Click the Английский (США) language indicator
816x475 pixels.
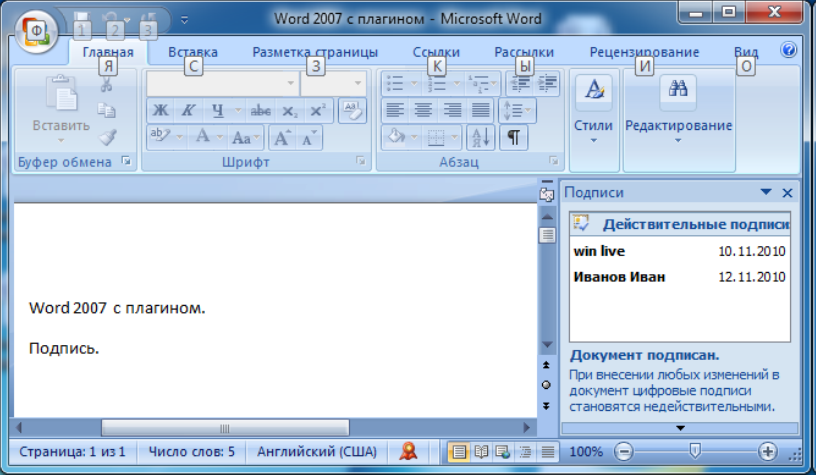pyautogui.click(x=316, y=451)
